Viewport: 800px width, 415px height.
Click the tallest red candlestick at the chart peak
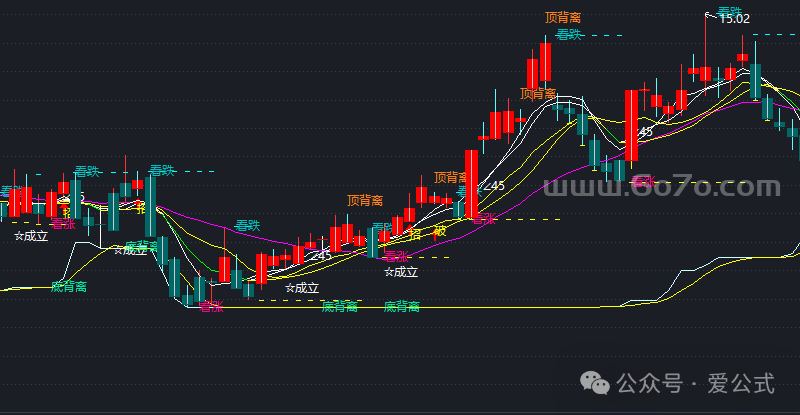tap(546, 63)
